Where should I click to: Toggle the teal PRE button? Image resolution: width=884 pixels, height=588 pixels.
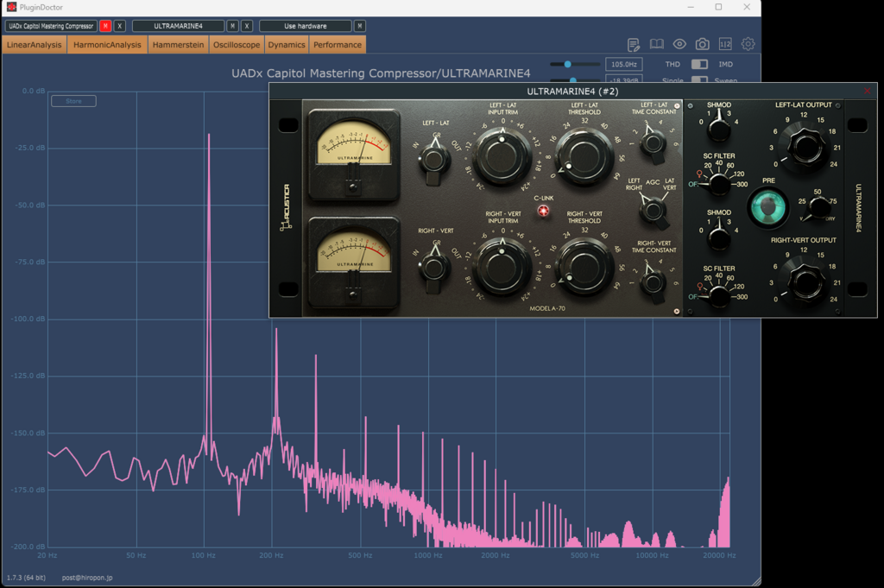tap(767, 207)
